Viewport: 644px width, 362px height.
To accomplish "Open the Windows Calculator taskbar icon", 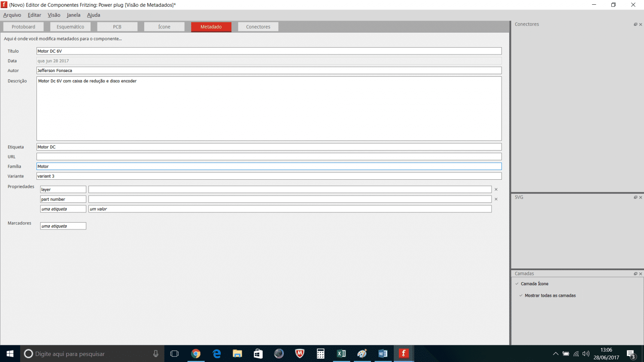I will click(x=320, y=353).
